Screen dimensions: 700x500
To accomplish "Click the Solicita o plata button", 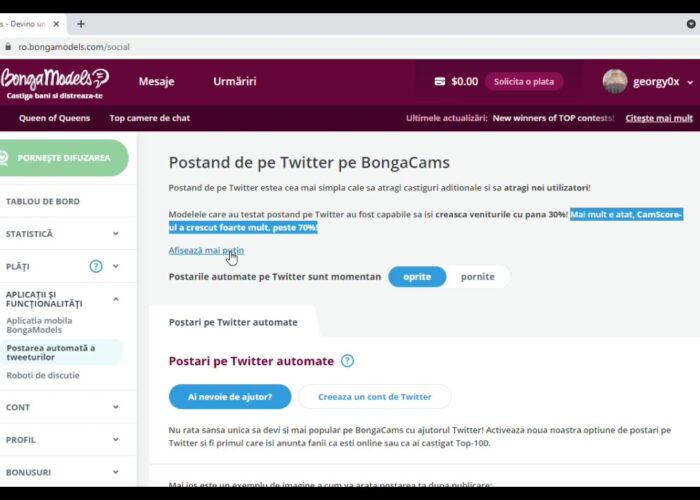I will tap(524, 81).
